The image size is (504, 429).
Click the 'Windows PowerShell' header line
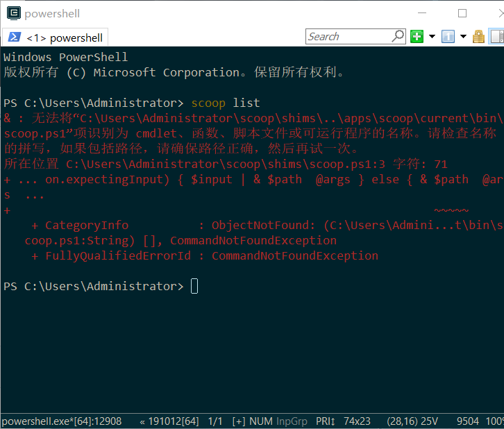point(65,57)
